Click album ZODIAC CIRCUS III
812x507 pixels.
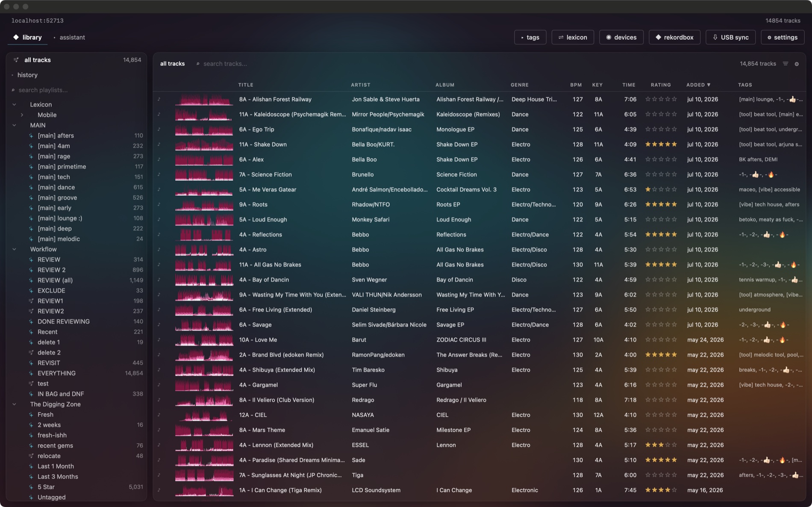click(461, 339)
